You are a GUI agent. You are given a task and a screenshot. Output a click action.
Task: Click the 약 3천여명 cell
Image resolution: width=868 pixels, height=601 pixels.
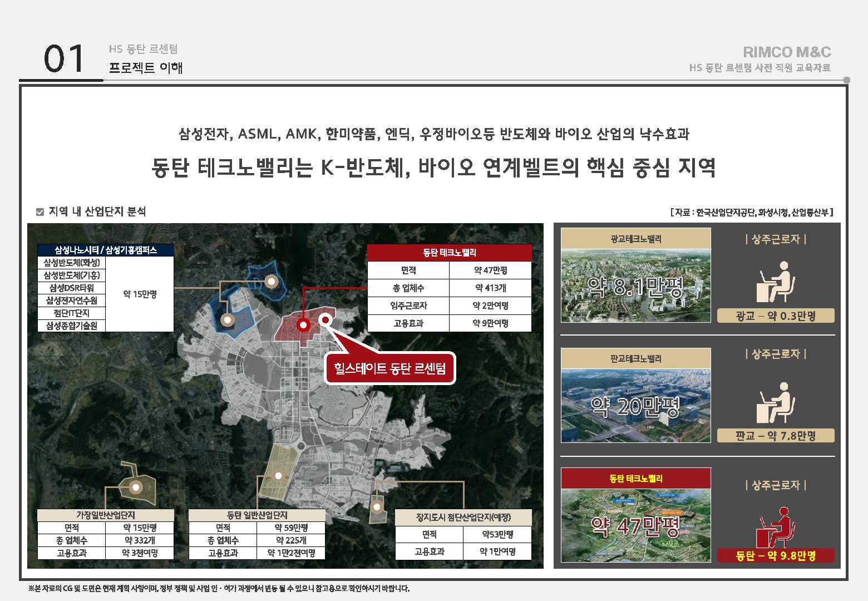point(140,553)
